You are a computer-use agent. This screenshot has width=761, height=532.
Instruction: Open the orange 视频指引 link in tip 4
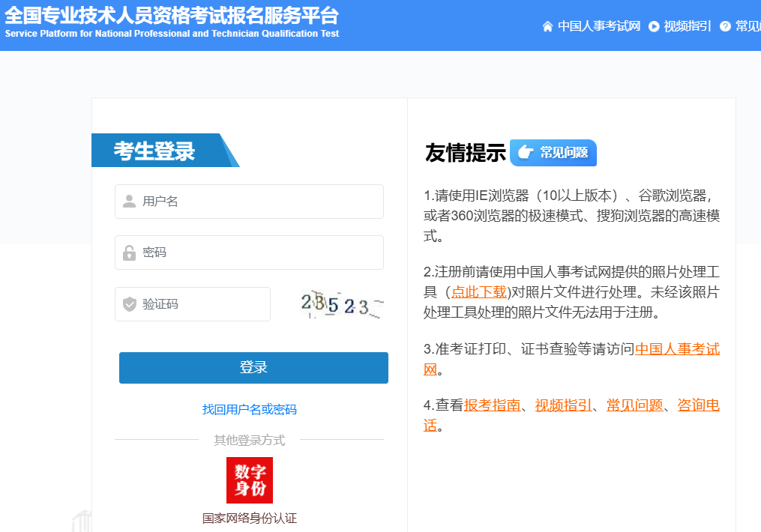click(563, 405)
